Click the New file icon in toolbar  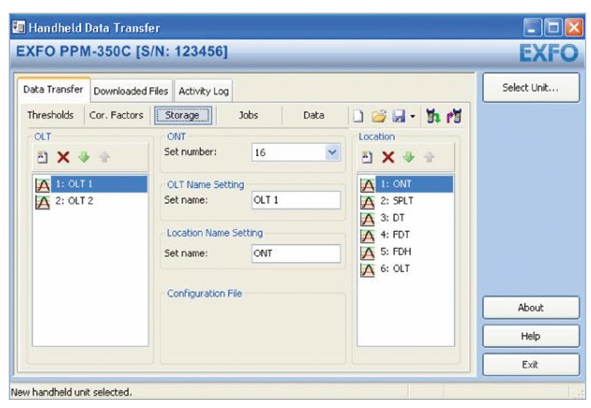click(x=358, y=116)
